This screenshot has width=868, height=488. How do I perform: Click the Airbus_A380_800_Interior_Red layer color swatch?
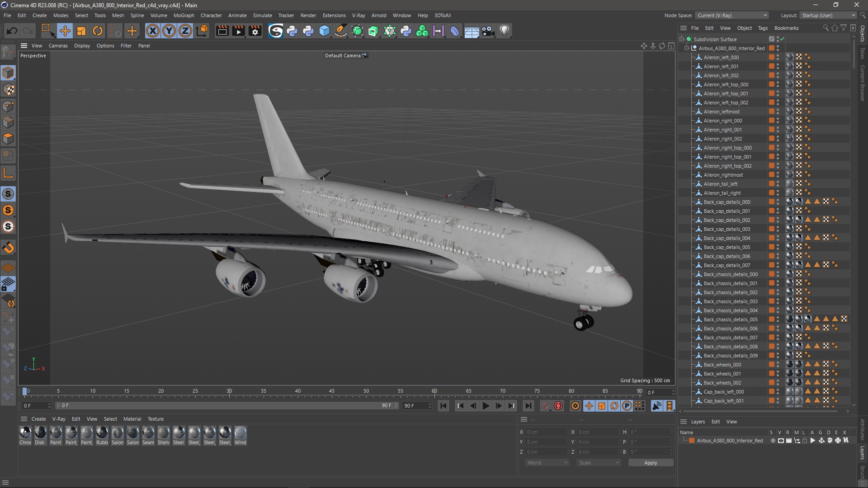click(692, 441)
